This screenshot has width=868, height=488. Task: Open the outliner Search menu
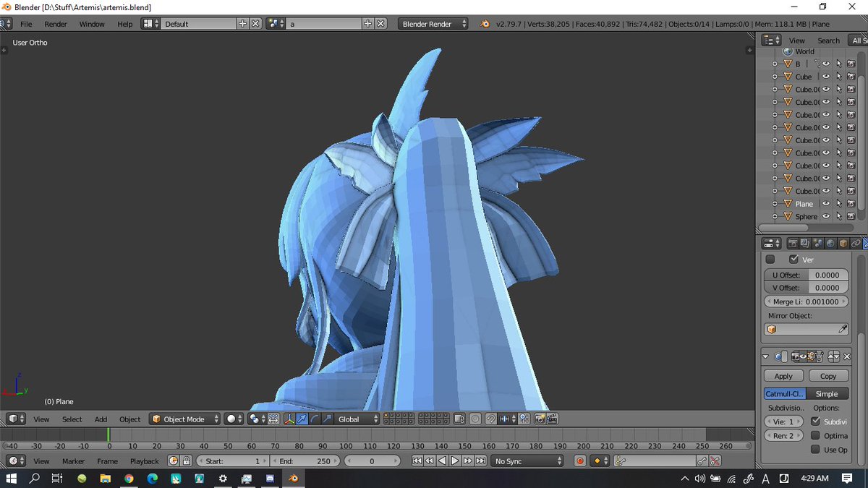coord(828,40)
